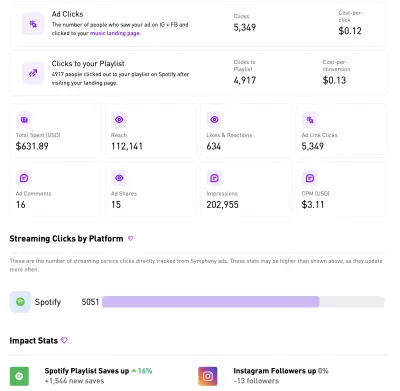Click the Instagram Followers logo icon
This screenshot has height=391, width=400.
[208, 376]
